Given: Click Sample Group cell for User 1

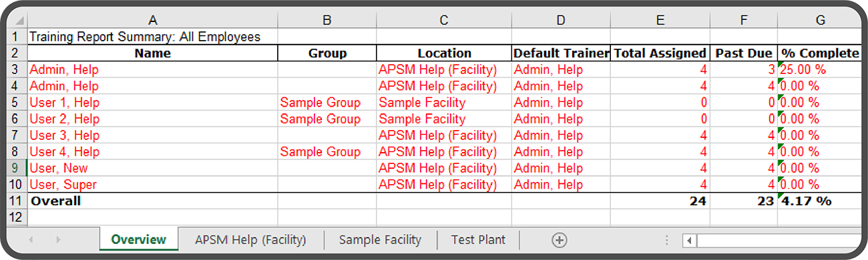Looking at the screenshot, I should click(x=327, y=102).
